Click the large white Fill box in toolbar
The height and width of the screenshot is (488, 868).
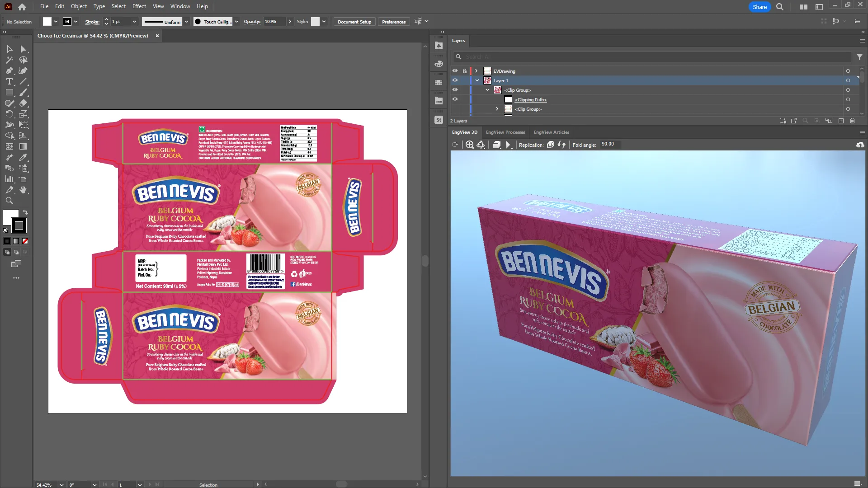(x=10, y=216)
